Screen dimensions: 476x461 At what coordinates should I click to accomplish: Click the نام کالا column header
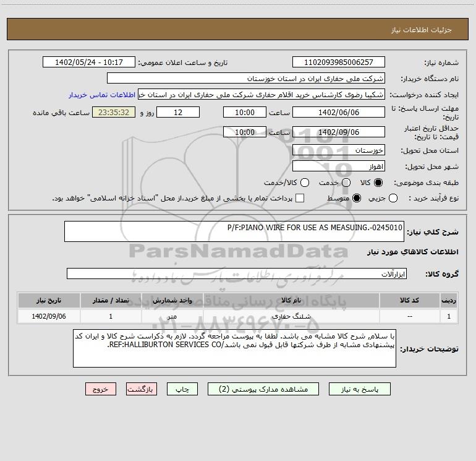pyautogui.click(x=291, y=301)
